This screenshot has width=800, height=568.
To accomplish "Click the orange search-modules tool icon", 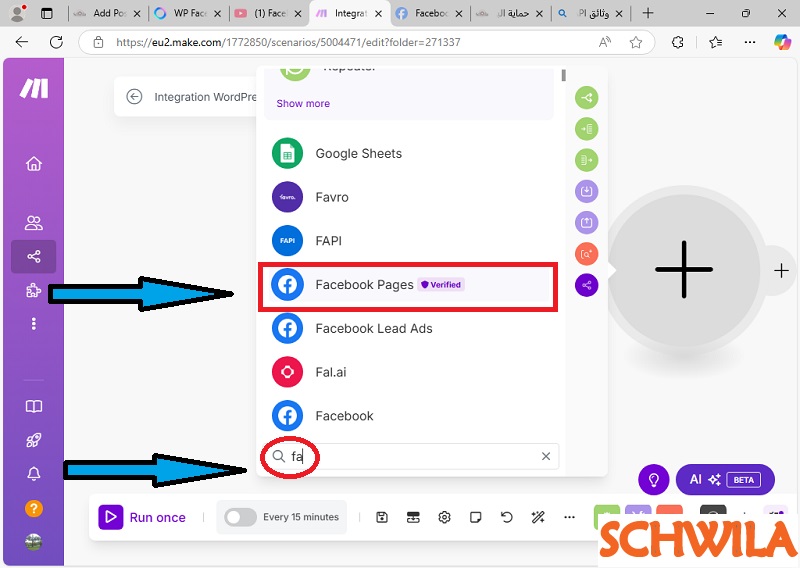I will (x=587, y=254).
